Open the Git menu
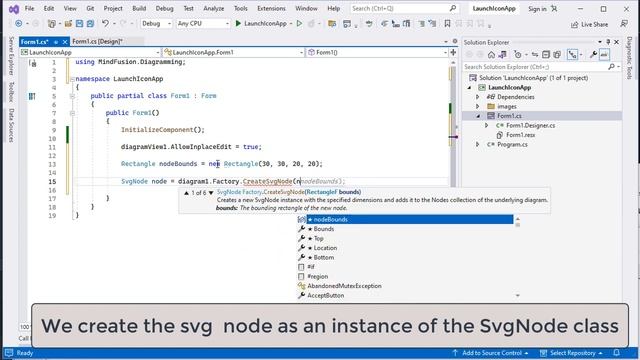 (90, 8)
